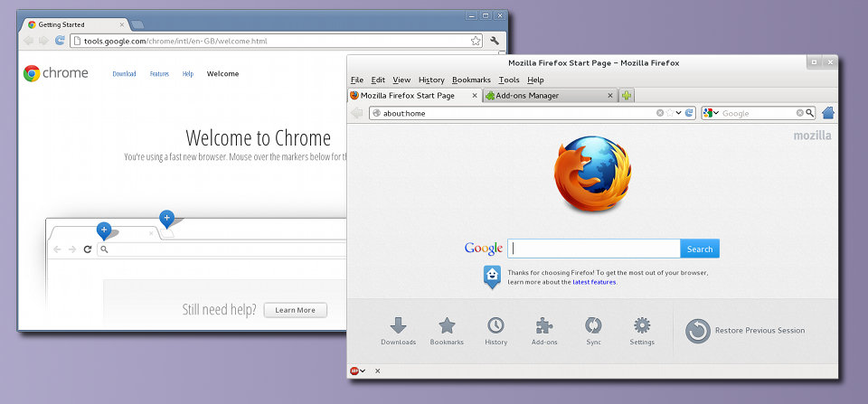The width and height of the screenshot is (868, 404).
Task: Click the Firefox toolbar Google search field
Action: click(x=758, y=114)
